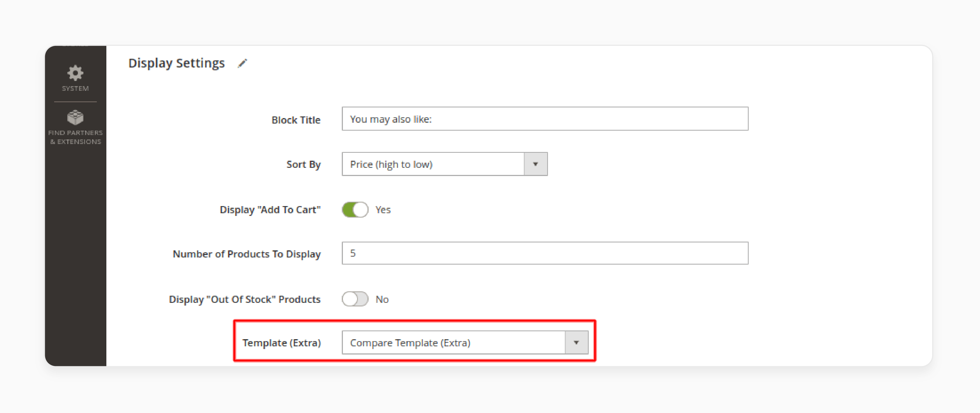Image resolution: width=980 pixels, height=413 pixels.
Task: Click the No label beside Out Of Stock toggle
Action: (x=382, y=299)
